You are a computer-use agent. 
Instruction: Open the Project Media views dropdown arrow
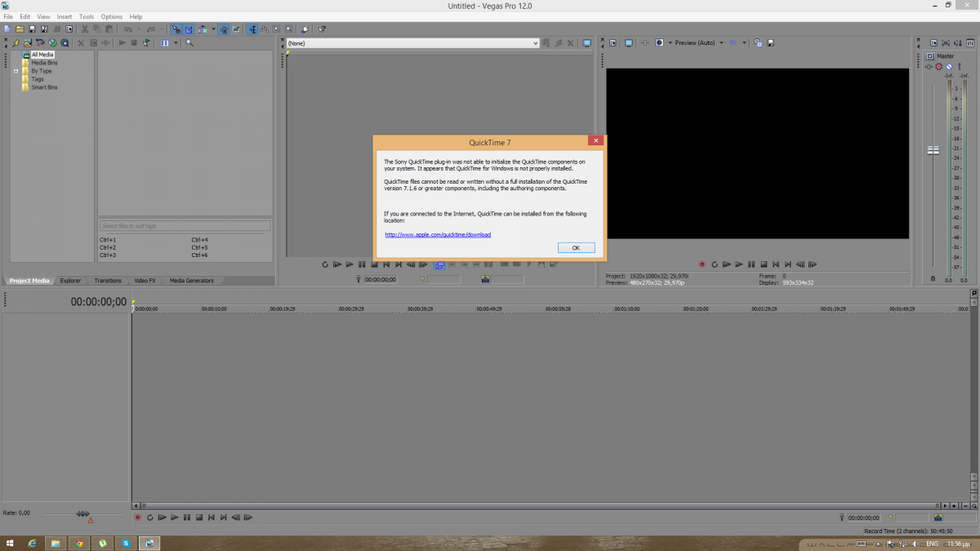pos(176,42)
